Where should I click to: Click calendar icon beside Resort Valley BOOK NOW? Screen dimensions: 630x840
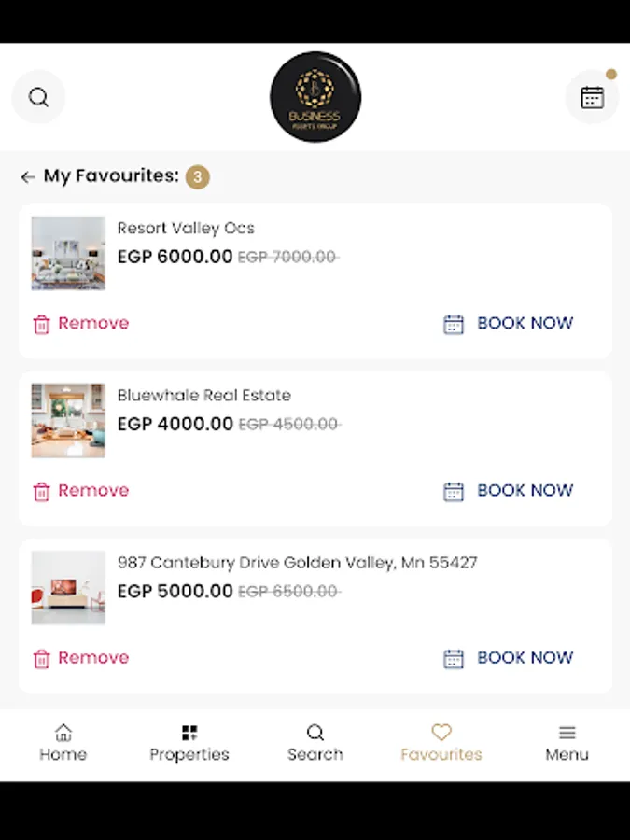[x=454, y=324]
